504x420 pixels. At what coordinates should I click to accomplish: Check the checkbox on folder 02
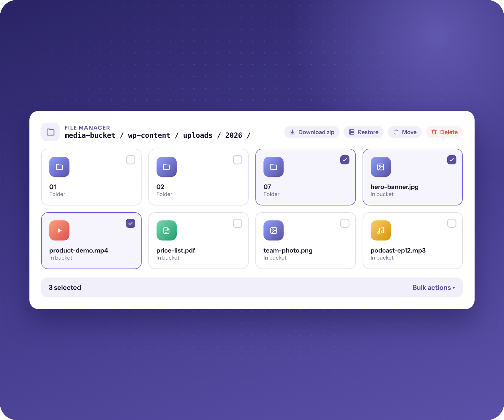(238, 160)
